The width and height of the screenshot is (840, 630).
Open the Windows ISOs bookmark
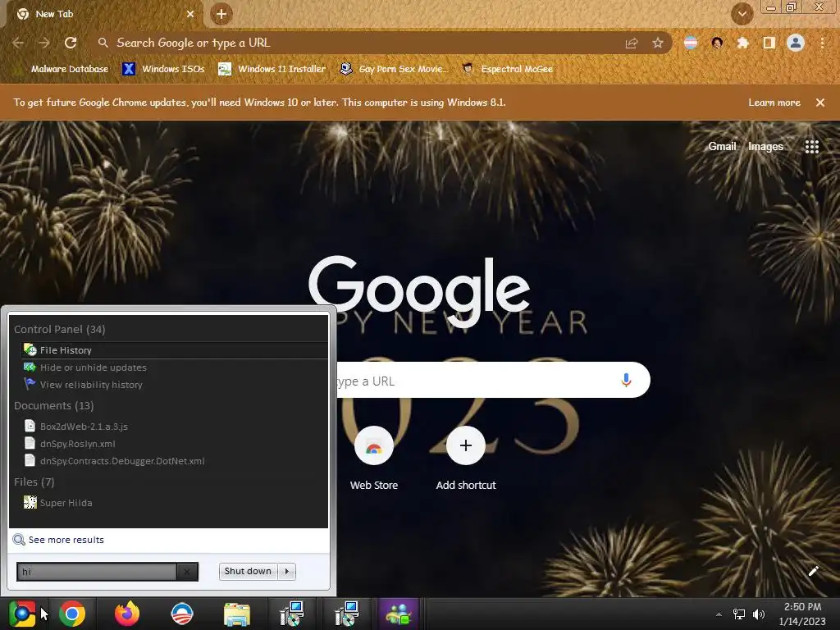[163, 69]
